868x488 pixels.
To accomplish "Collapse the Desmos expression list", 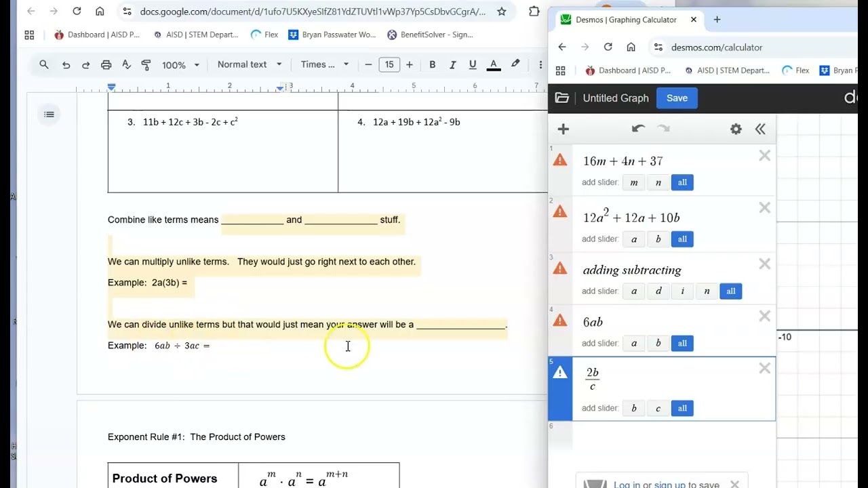I will coord(760,129).
